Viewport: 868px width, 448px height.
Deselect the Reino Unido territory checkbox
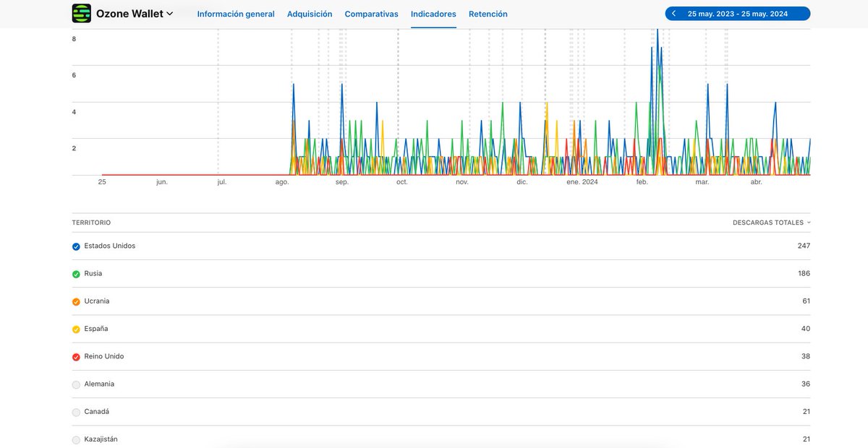76,357
